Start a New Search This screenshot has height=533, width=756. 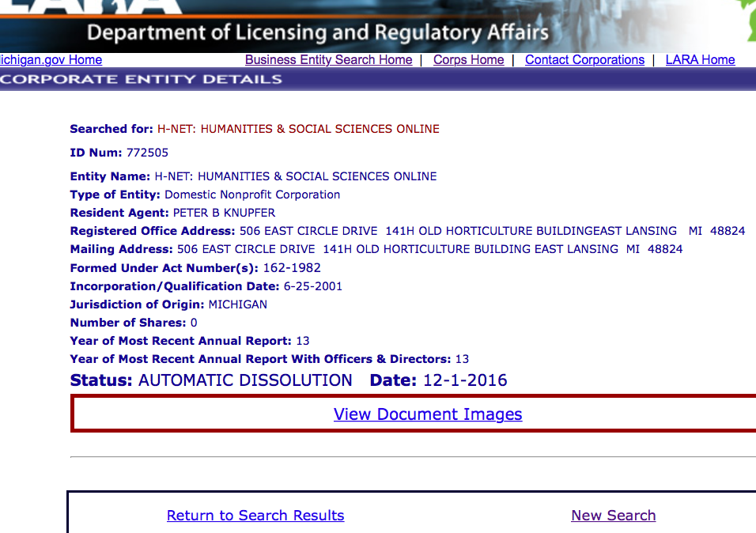click(613, 516)
